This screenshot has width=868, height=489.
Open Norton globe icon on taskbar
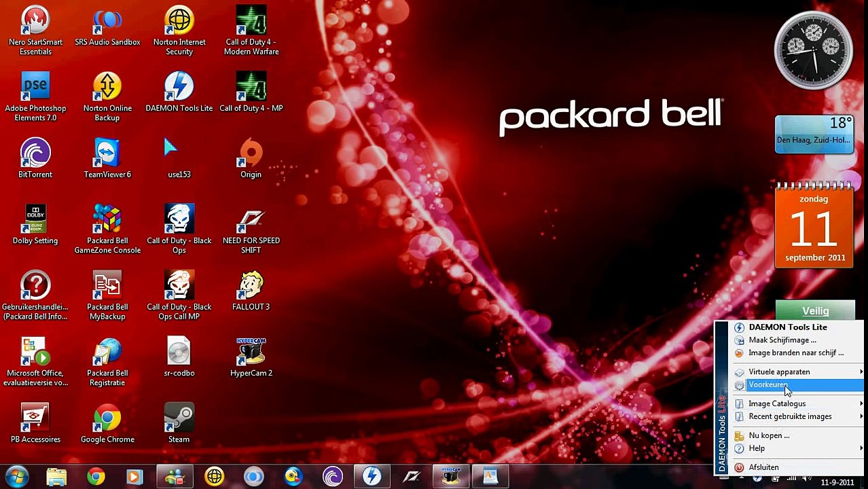(214, 477)
